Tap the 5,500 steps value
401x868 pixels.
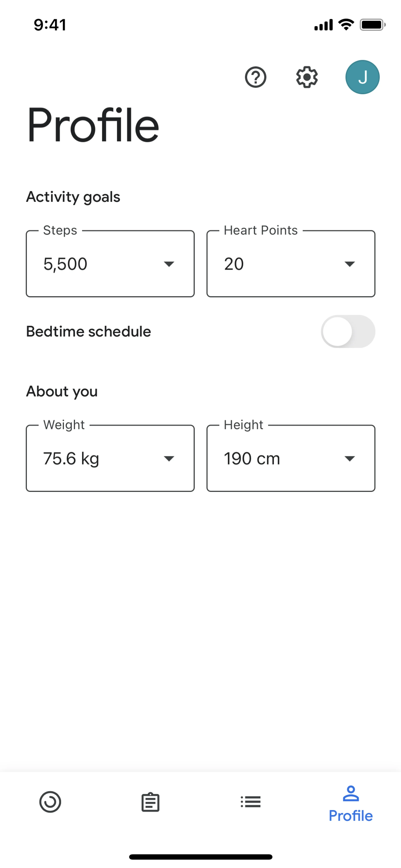65,264
